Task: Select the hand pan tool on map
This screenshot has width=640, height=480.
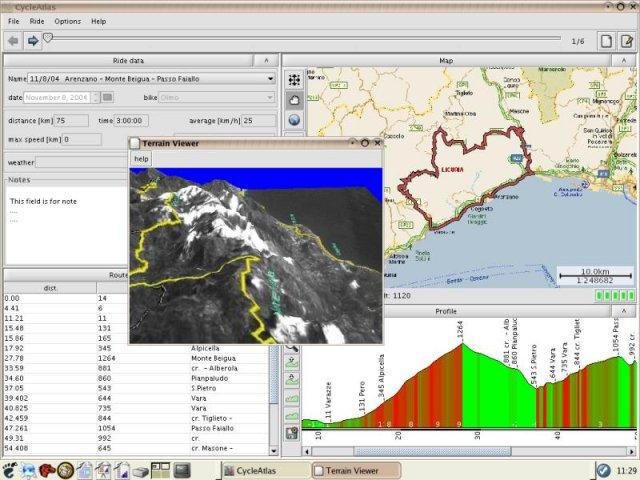Action: 294,99
